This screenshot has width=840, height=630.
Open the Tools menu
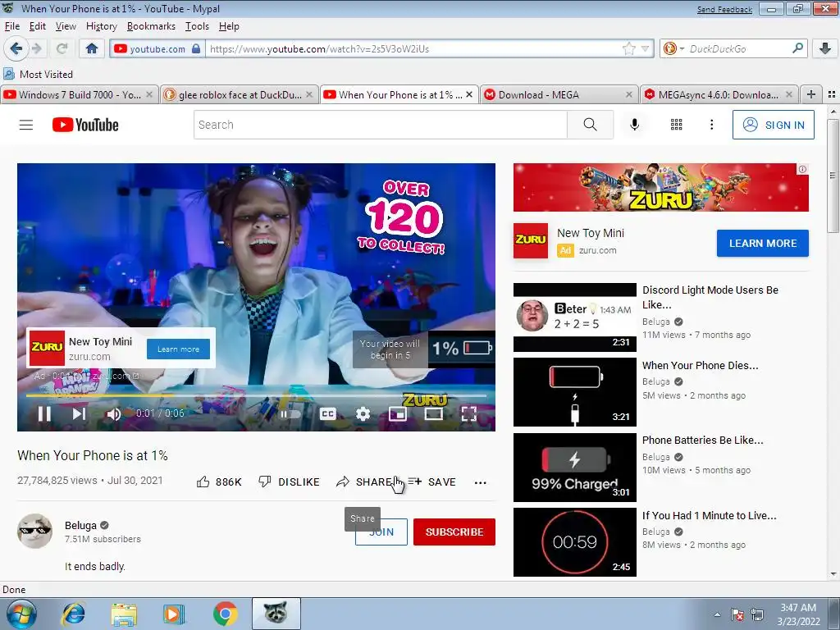click(x=197, y=26)
